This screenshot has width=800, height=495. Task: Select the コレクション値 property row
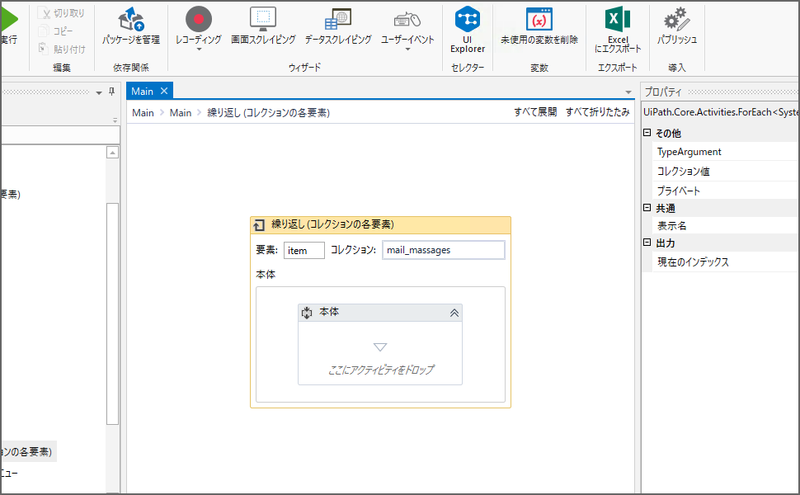tap(726, 171)
